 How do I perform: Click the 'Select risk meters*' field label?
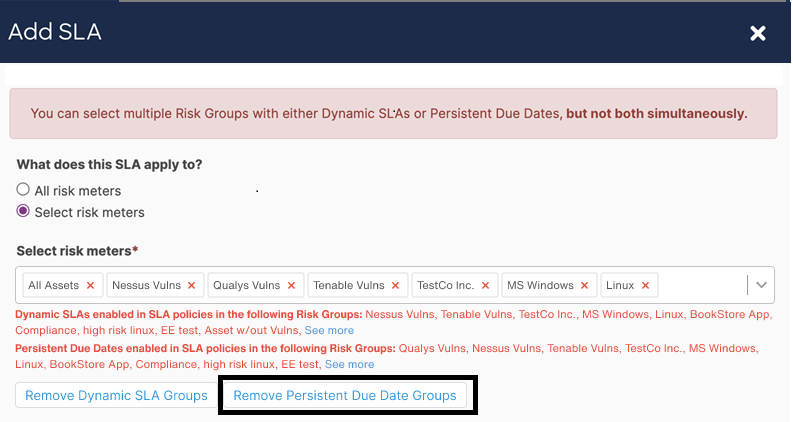click(77, 251)
